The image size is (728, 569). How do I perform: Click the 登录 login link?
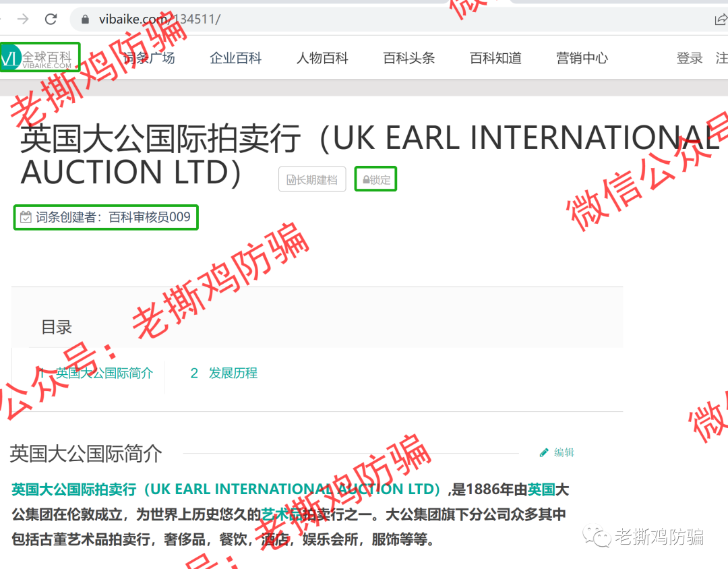pos(690,58)
